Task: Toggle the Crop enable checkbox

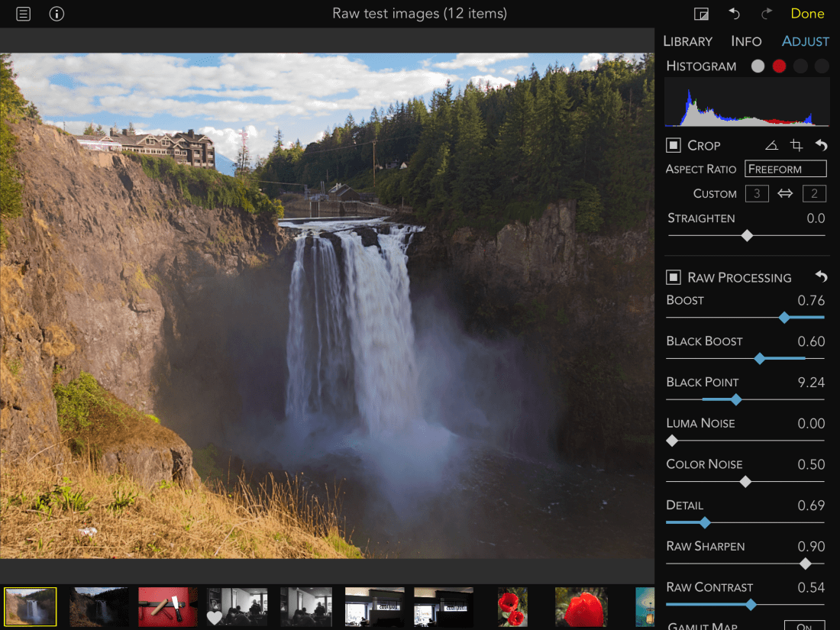Action: [x=674, y=145]
